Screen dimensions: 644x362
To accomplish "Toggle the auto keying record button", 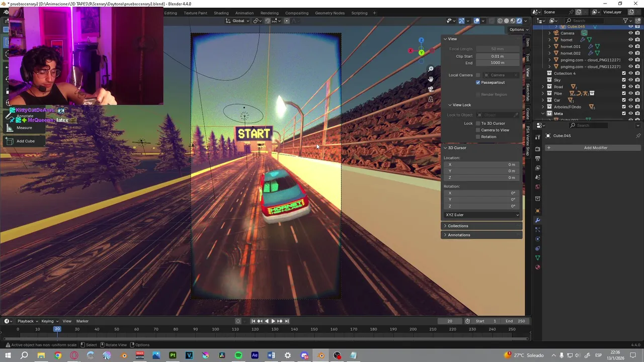I will [x=238, y=321].
